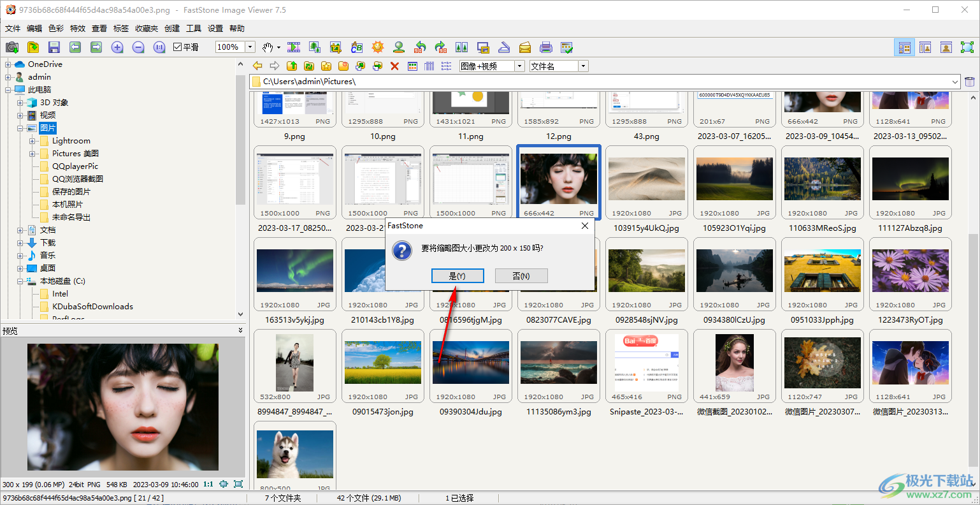Screen dimensions: 980x505
Task: Click the red X delete icon
Action: click(395, 66)
